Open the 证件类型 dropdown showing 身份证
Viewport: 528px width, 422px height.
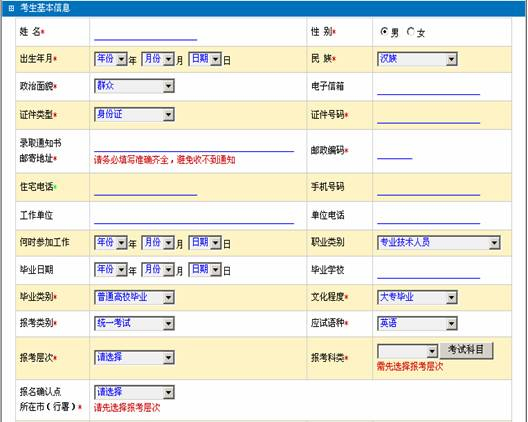click(x=134, y=115)
